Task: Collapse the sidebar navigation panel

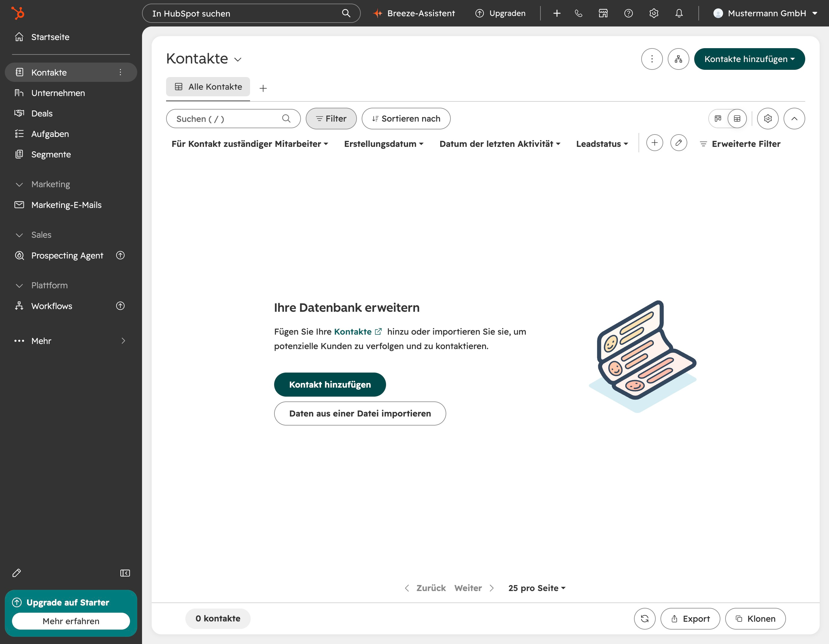Action: click(x=125, y=573)
